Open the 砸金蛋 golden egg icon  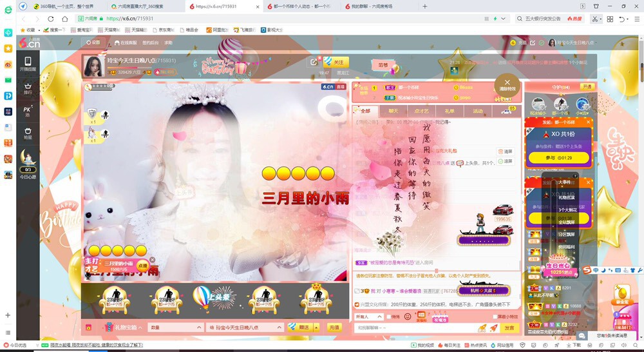click(x=622, y=295)
